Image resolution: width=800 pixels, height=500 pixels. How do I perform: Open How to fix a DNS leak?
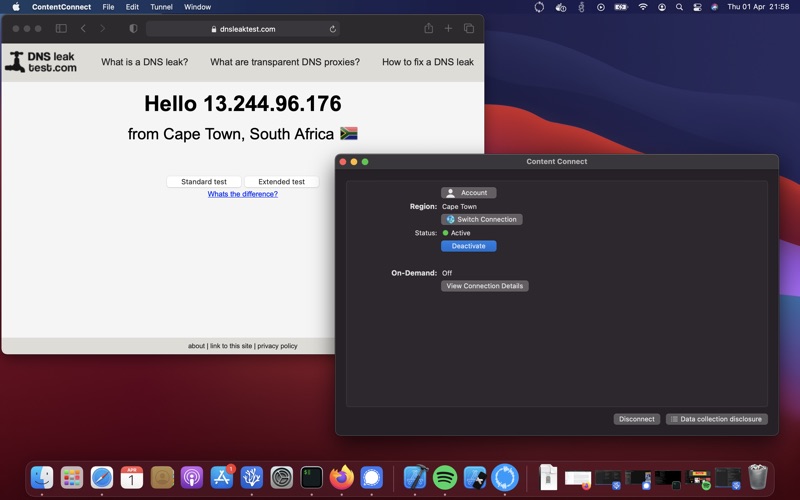[428, 62]
